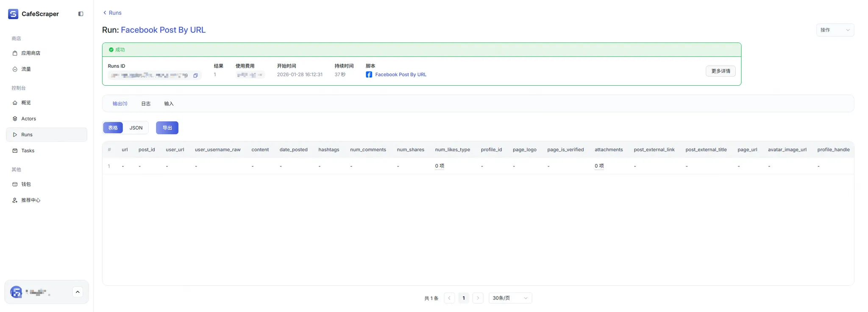868x312 pixels.
Task: Click the start time 2026-01-28 16:12:31
Action: point(300,75)
